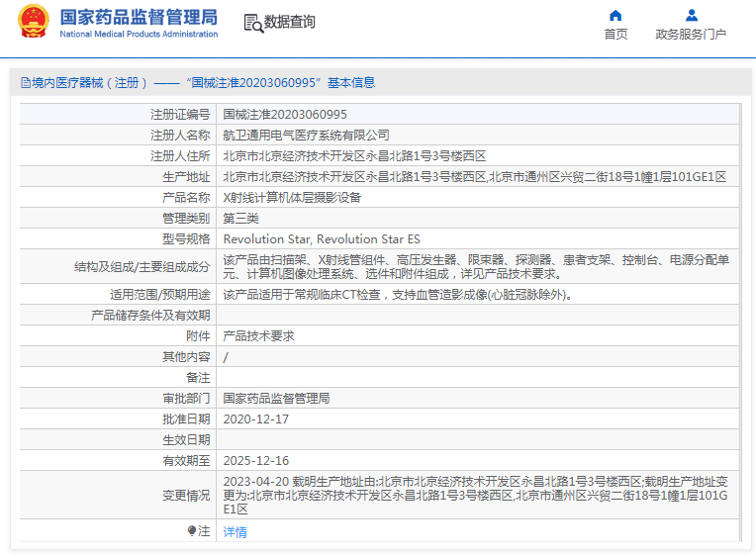Click the 注册人名称 row label

click(x=180, y=135)
